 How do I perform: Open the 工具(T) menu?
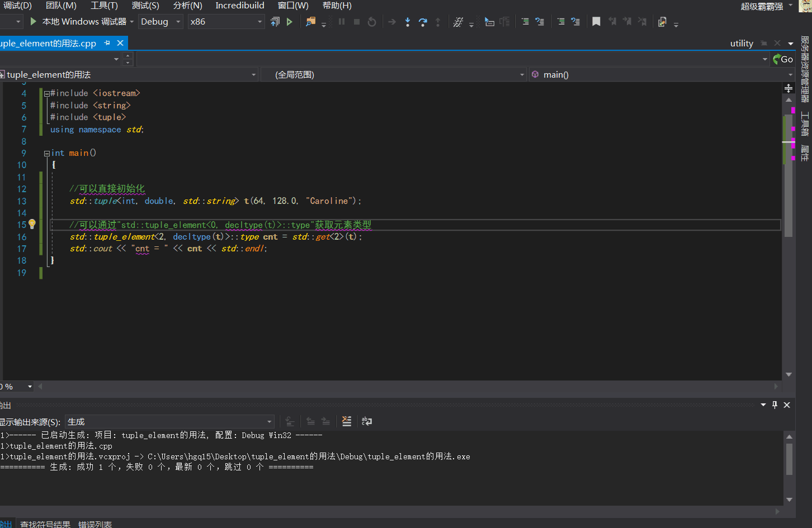pyautogui.click(x=105, y=6)
